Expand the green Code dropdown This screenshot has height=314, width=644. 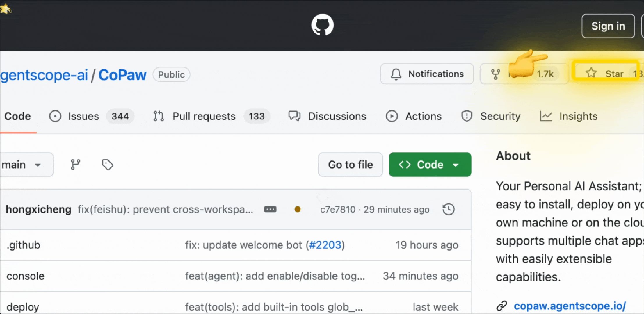(430, 165)
